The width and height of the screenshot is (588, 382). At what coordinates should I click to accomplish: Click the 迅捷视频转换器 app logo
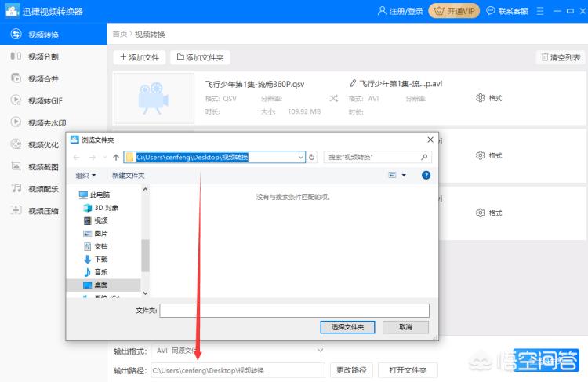pos(12,11)
